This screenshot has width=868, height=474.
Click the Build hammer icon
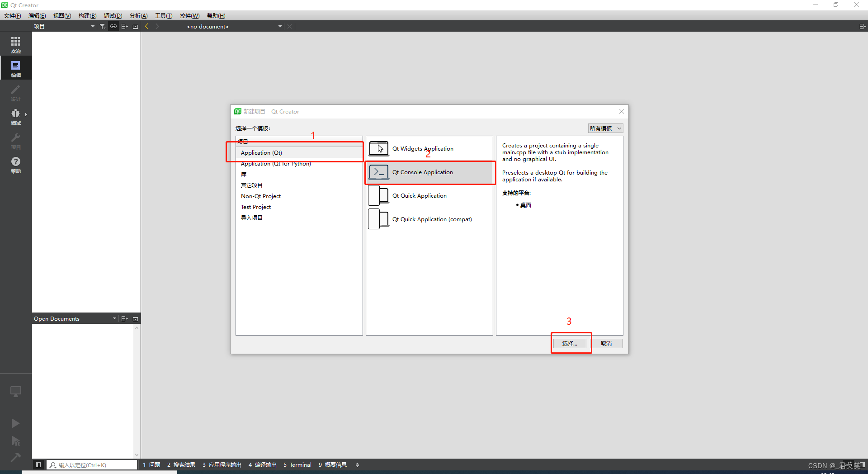click(15, 457)
